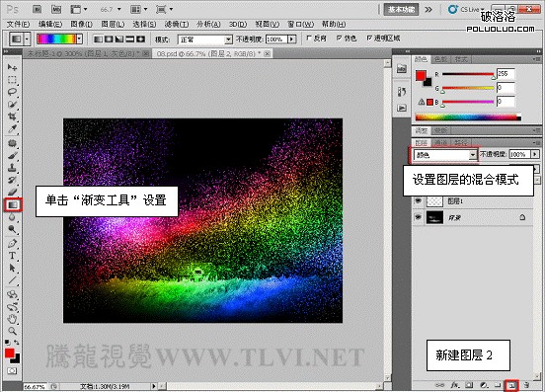Click the 基本功能 workspace button
545x392 pixels.
point(401,10)
